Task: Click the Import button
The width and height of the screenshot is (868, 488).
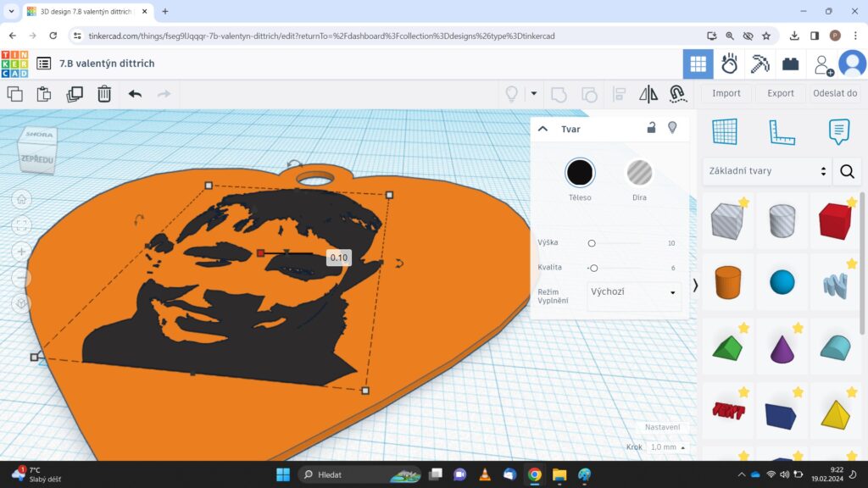Action: 726,93
